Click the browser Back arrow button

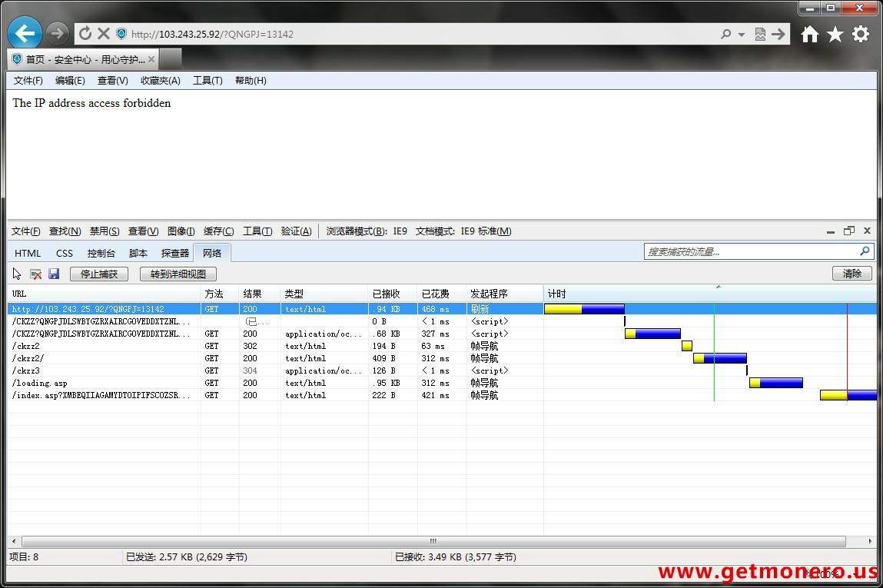[x=25, y=34]
